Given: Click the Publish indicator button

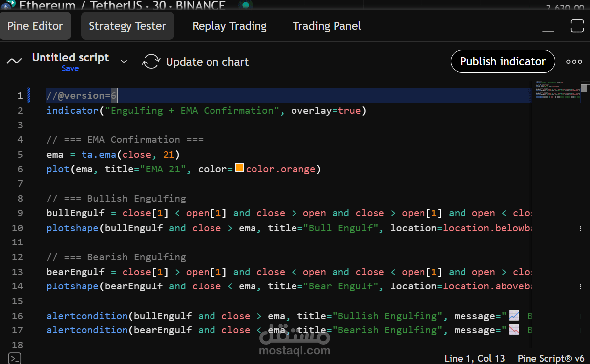Looking at the screenshot, I should [503, 61].
